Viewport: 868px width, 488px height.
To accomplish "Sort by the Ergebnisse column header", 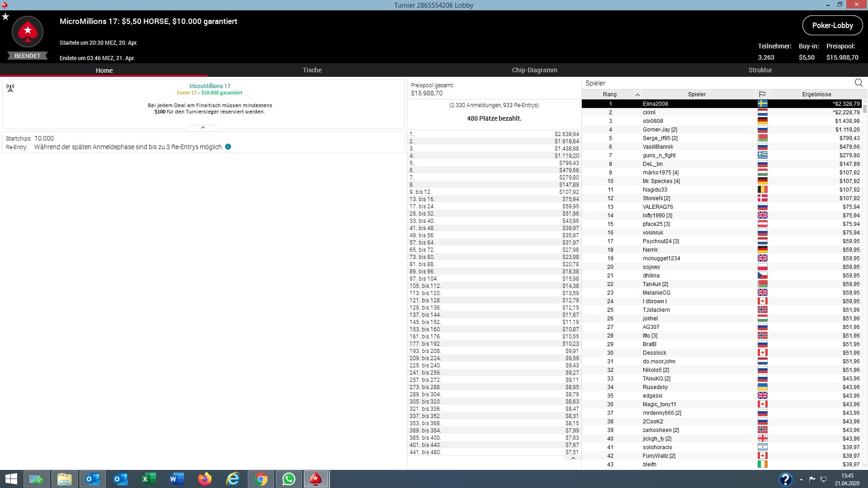I will (x=816, y=94).
